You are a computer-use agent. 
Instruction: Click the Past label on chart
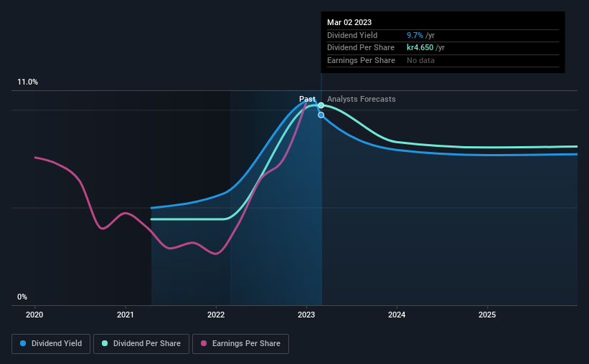[307, 99]
